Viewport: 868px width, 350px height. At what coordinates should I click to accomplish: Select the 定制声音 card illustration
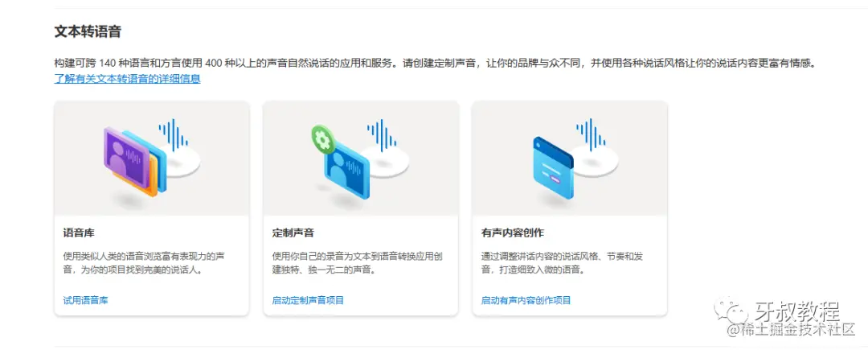click(x=361, y=159)
